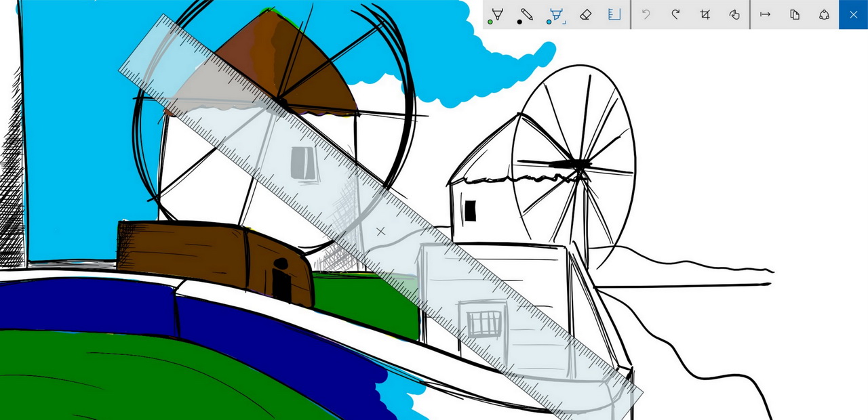
Task: Click the export arrow icon
Action: [x=765, y=14]
